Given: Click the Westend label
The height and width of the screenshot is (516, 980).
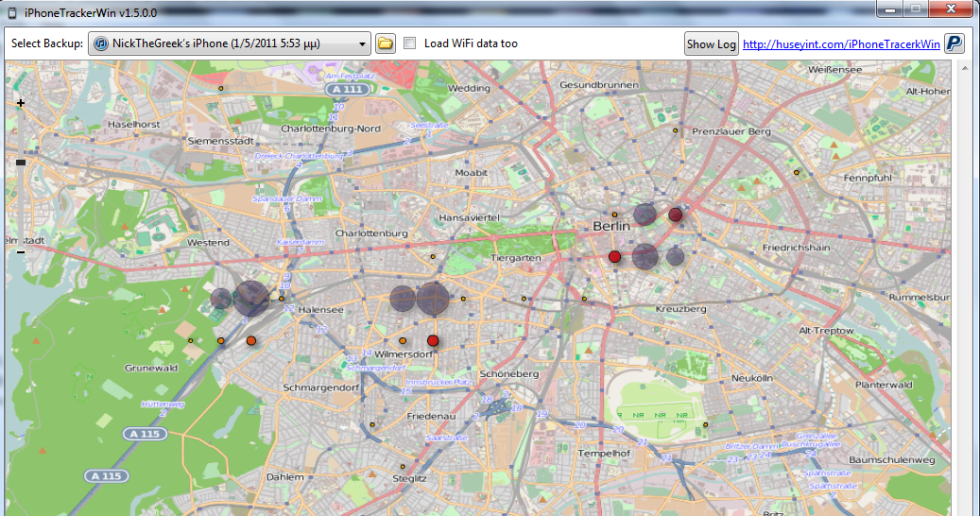Looking at the screenshot, I should pyautogui.click(x=208, y=242).
